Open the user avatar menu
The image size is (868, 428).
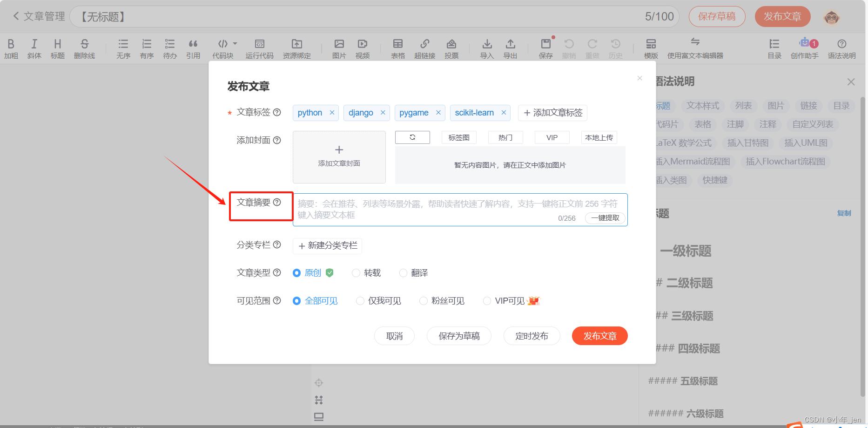832,17
